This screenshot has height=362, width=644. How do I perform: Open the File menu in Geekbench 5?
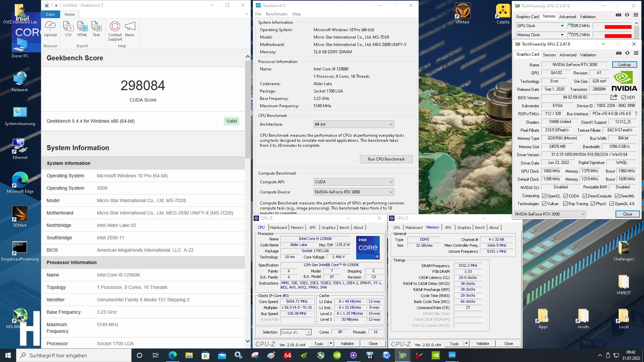258,14
